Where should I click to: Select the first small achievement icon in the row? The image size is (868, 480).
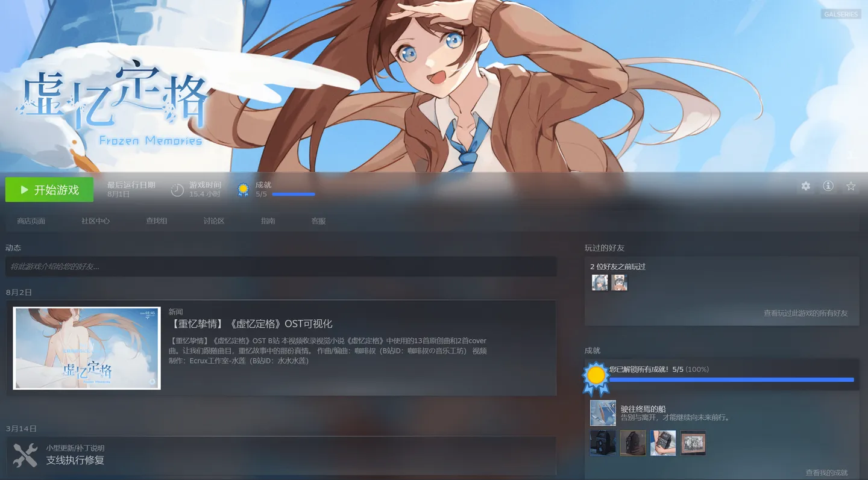point(603,443)
